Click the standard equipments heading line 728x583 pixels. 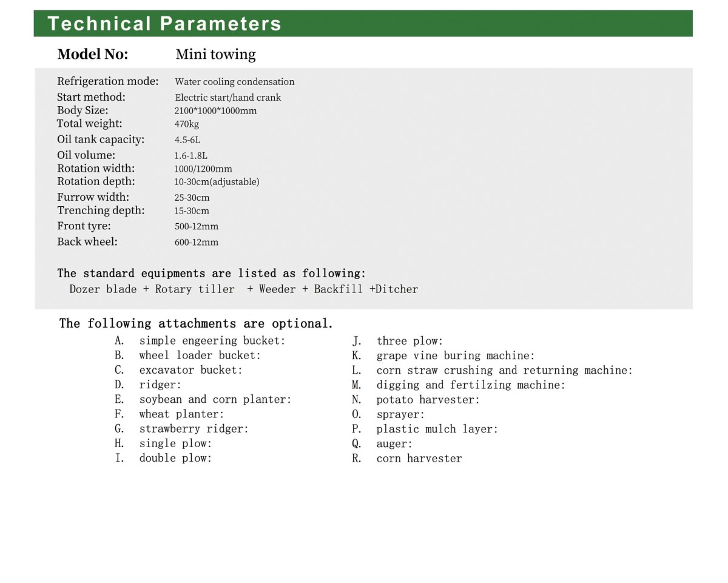click(x=212, y=274)
